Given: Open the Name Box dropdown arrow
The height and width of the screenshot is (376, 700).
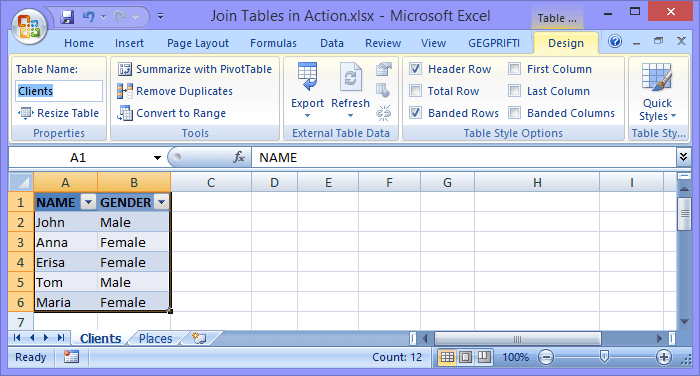Looking at the screenshot, I should [157, 158].
